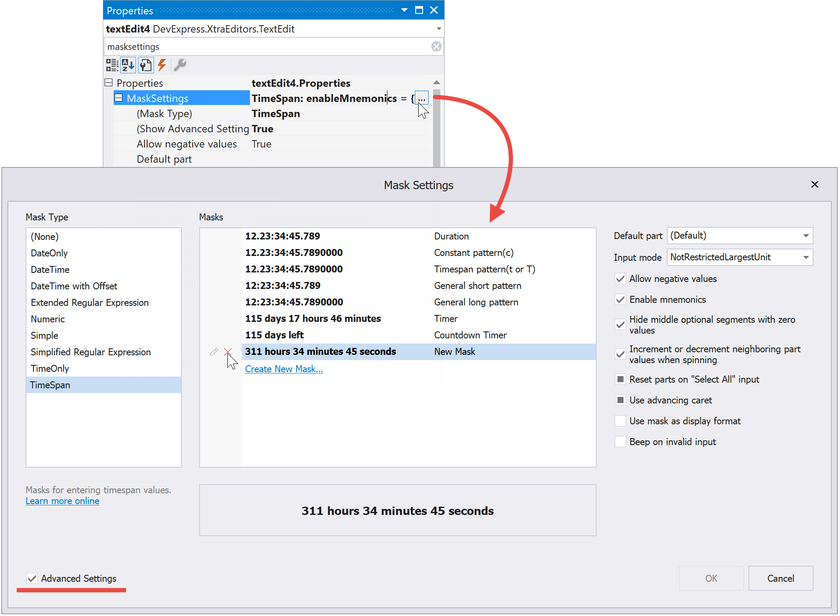The height and width of the screenshot is (616, 840).
Task: Uncheck Allow negative values checkbox
Action: coord(620,279)
